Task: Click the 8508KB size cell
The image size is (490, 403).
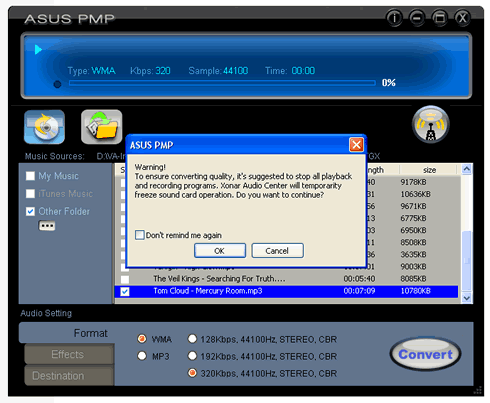Action: pyautogui.click(x=413, y=242)
